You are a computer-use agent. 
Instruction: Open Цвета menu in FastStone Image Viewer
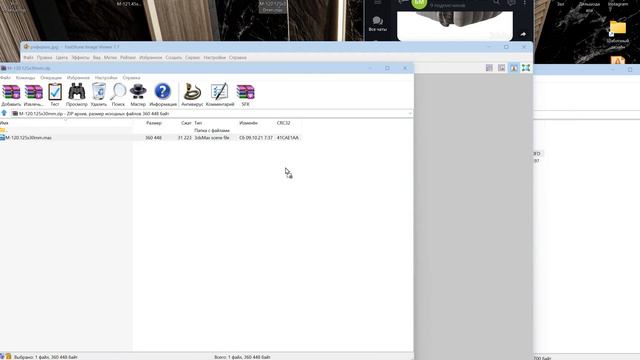tap(62, 58)
